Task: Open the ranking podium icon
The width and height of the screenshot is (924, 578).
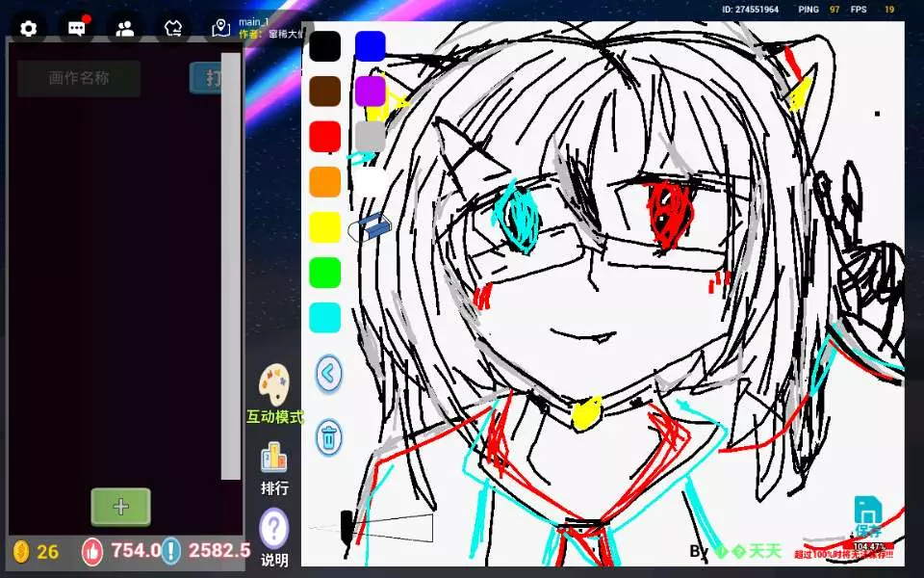Action: coord(274,458)
